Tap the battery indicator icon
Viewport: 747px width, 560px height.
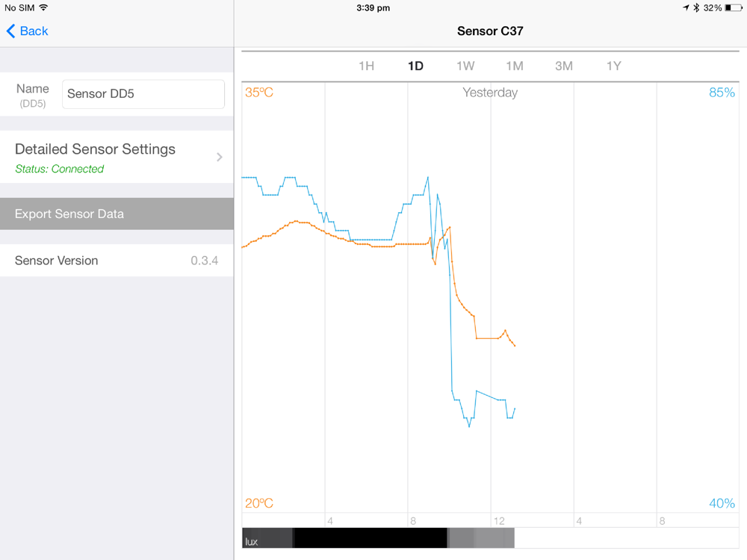pos(734,7)
